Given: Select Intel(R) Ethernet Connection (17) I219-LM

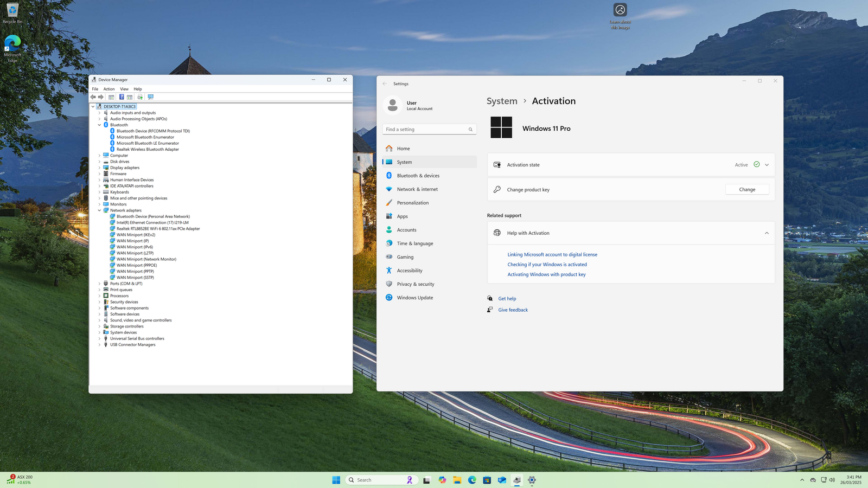Looking at the screenshot, I should pyautogui.click(x=152, y=223).
